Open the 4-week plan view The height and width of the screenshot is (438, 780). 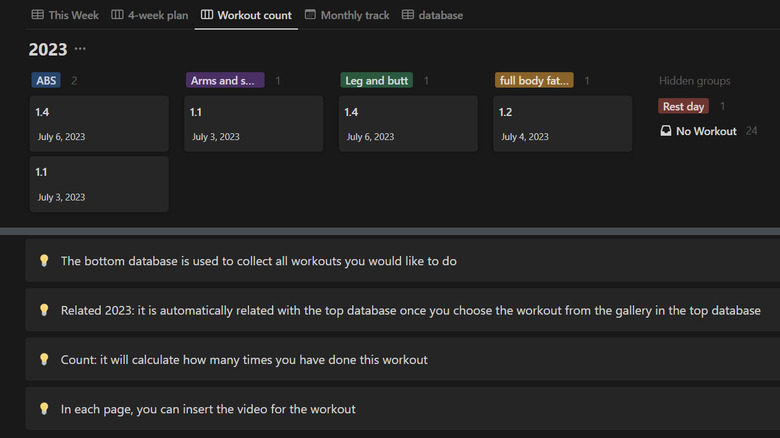pos(158,15)
